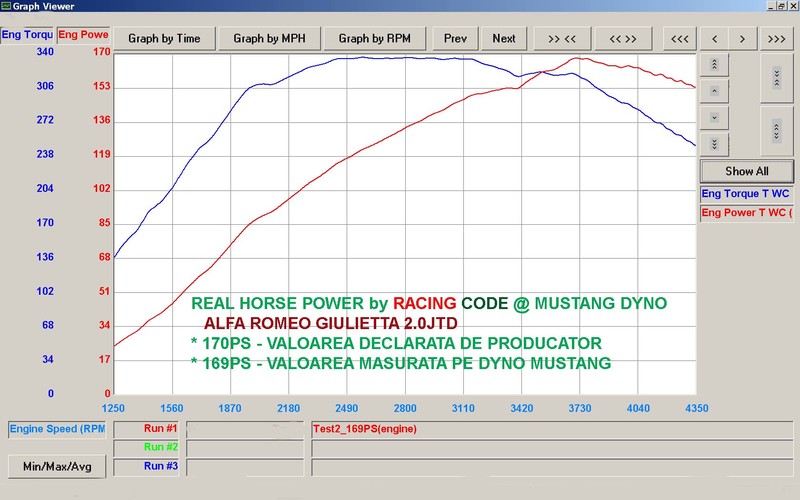Screen dimensions: 800x500
Task: Click the Engine Speed (RPM) axis label
Action: click(x=57, y=429)
